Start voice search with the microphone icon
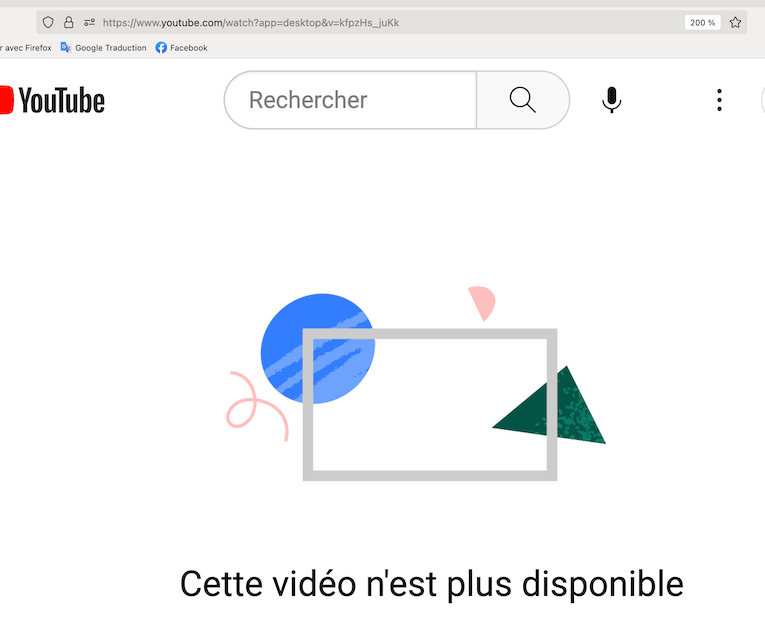 point(611,100)
